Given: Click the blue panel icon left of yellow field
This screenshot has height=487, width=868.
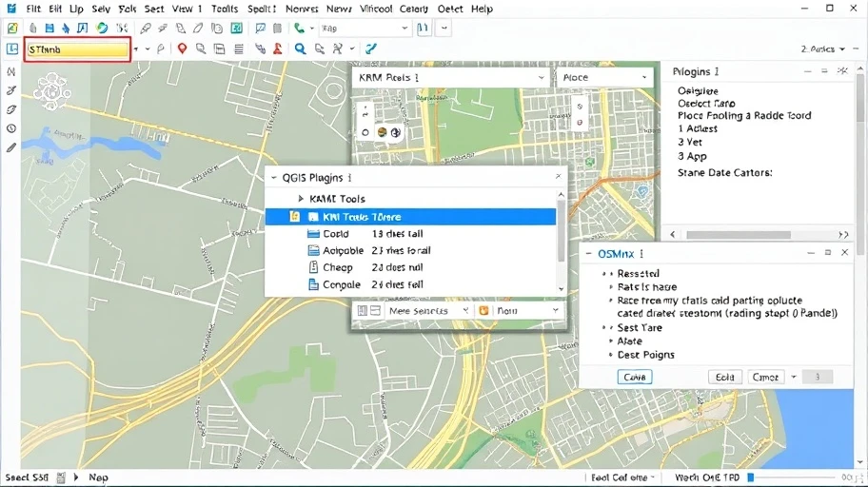Looking at the screenshot, I should (12, 49).
